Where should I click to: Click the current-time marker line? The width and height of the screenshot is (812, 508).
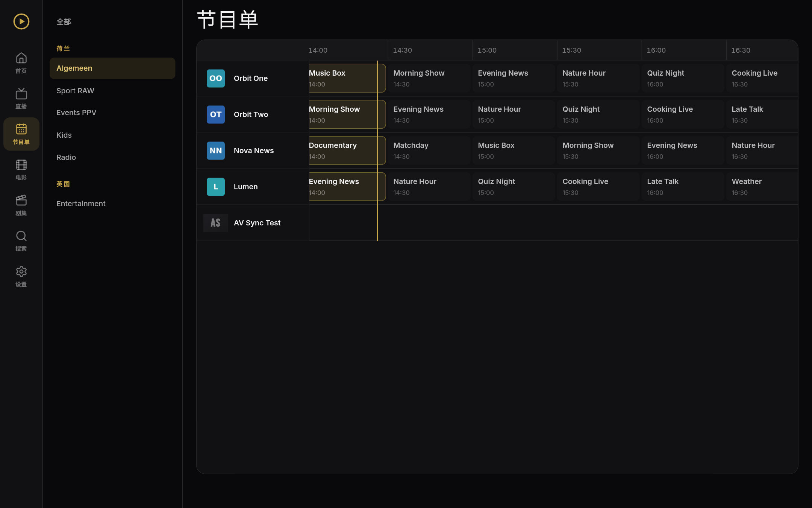coord(377,151)
